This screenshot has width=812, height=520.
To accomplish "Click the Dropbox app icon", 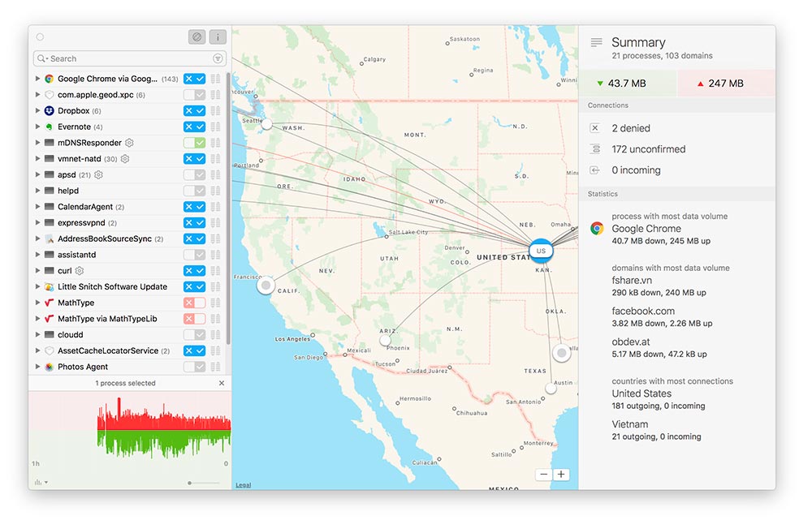I will click(x=50, y=110).
